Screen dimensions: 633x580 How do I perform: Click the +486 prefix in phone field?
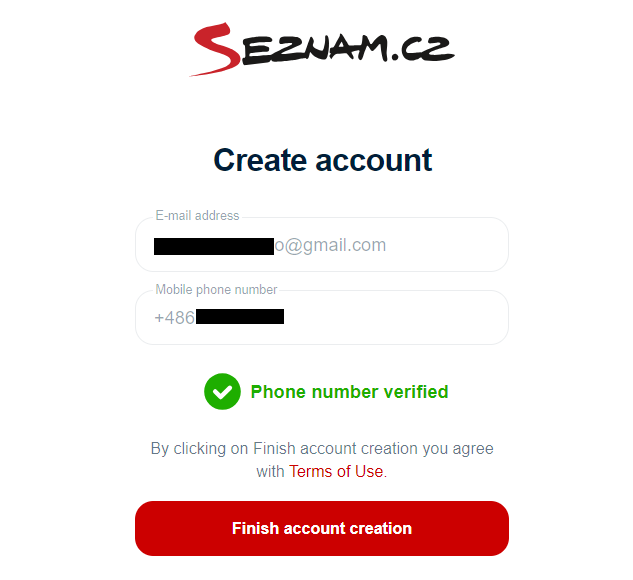coord(174,318)
